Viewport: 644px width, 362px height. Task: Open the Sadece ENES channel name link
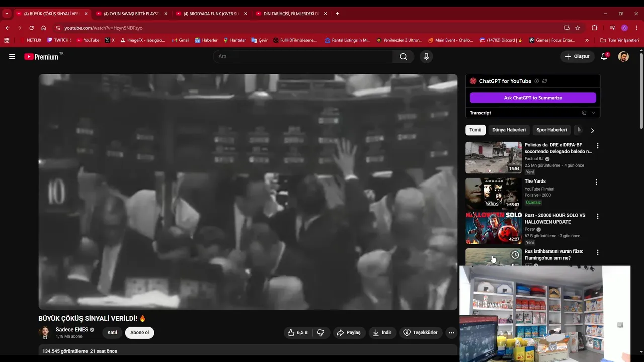pyautogui.click(x=72, y=330)
